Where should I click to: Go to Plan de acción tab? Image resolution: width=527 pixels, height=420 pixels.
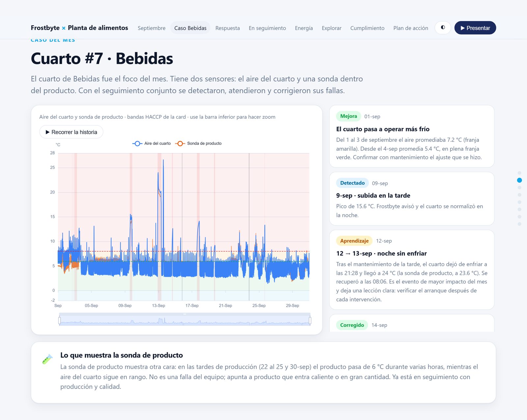coord(411,28)
